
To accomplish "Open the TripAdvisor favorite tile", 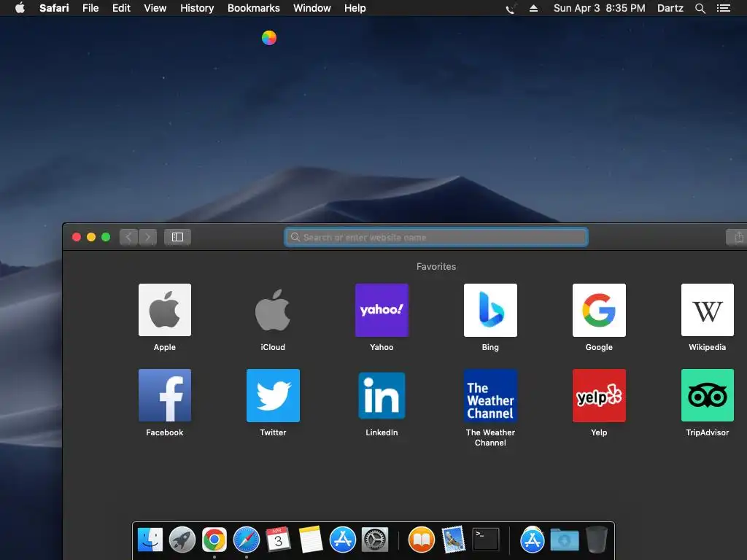I will (708, 395).
